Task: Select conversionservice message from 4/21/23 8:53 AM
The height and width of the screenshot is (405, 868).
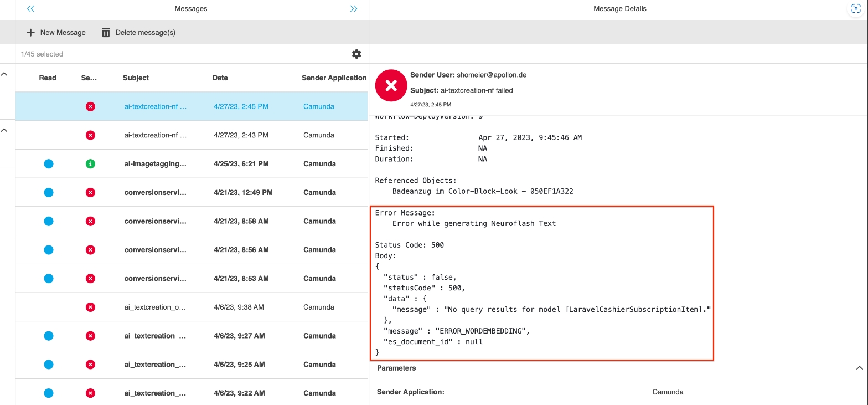Action: coord(156,278)
